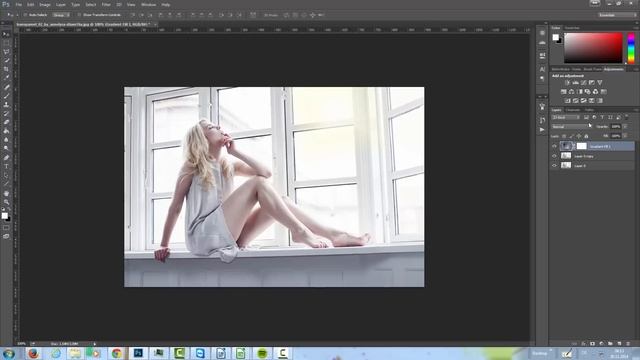Open the Normal blend mode dropdown
Screen dimensions: 640x360
[x=570, y=127]
